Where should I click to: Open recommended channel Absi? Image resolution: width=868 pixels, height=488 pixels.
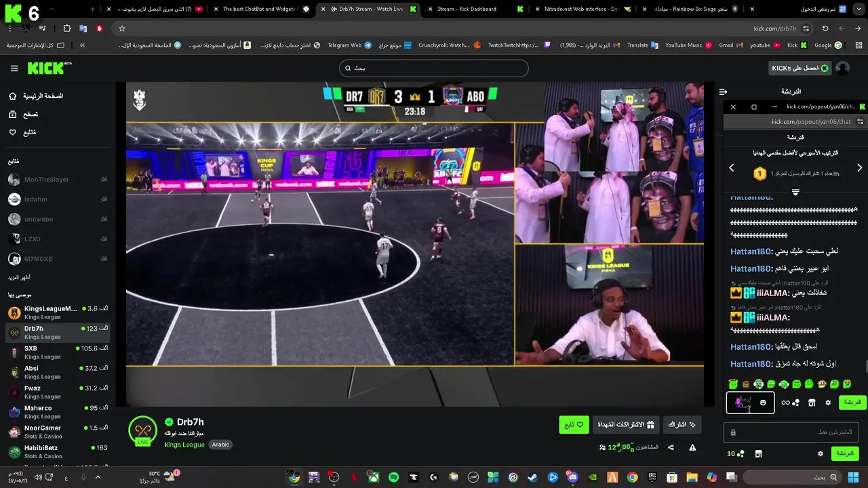(x=58, y=372)
